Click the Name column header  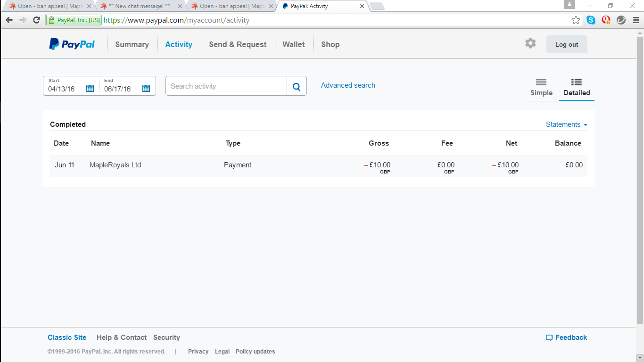[x=100, y=143]
